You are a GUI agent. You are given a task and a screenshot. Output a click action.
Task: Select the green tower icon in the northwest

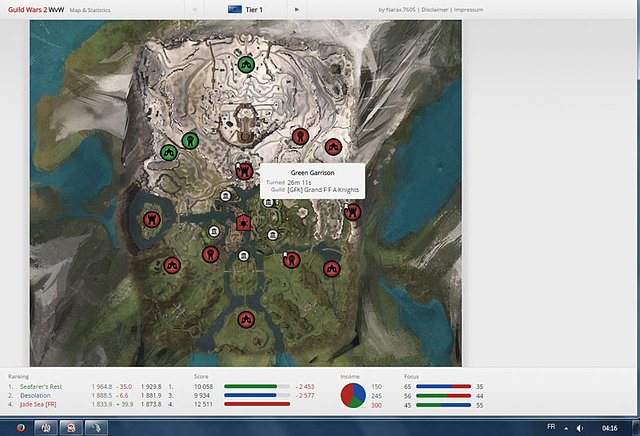point(190,141)
